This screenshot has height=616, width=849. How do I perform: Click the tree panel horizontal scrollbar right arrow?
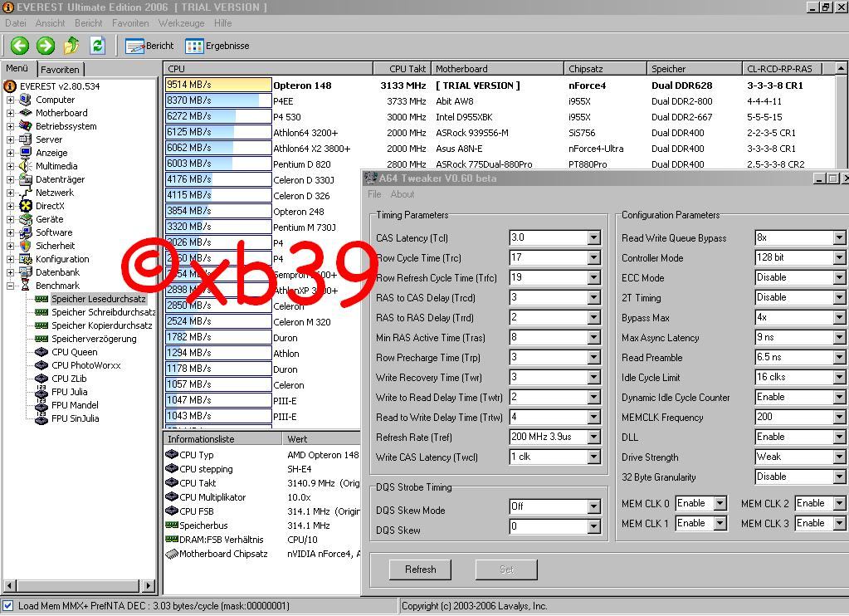pyautogui.click(x=149, y=585)
